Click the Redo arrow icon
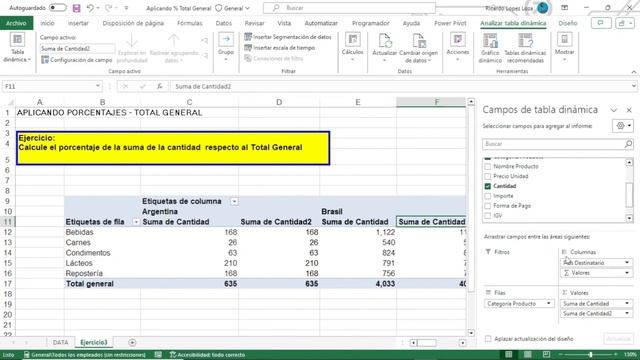Image resolution: width=640 pixels, height=360 pixels. (109, 8)
